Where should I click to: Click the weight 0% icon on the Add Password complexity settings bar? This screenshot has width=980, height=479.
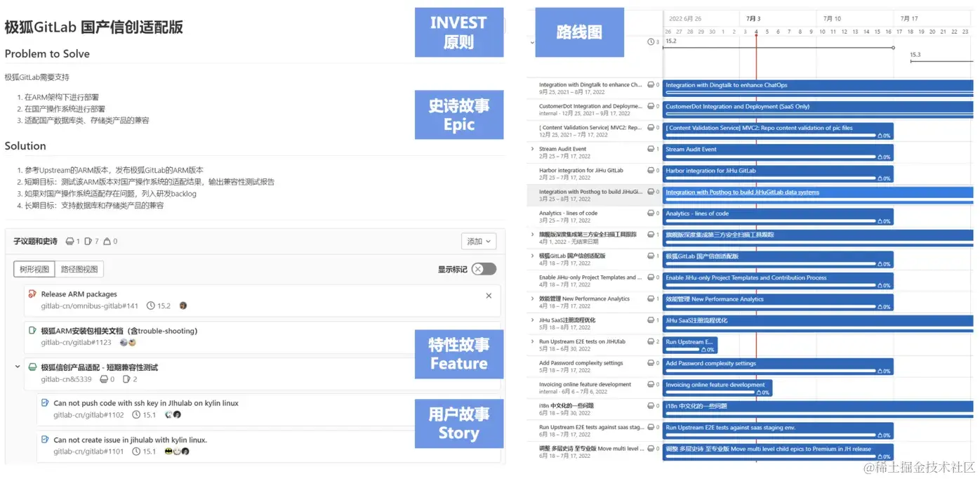[880, 371]
